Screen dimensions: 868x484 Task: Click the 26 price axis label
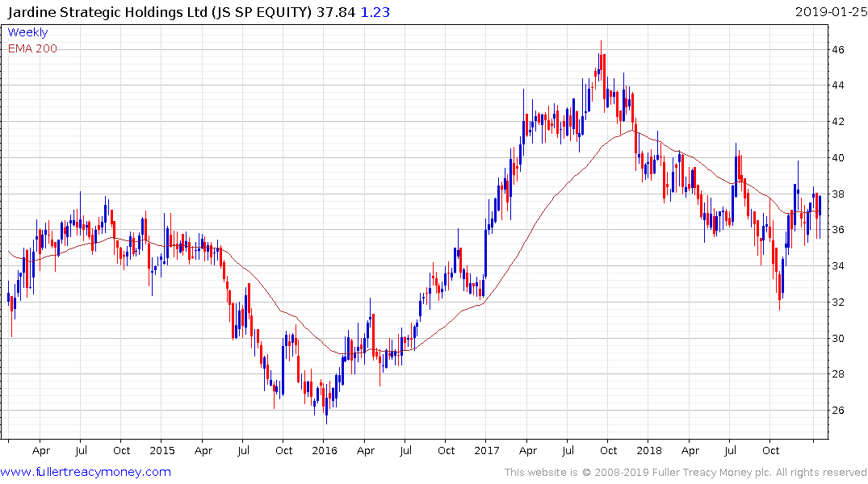(837, 411)
